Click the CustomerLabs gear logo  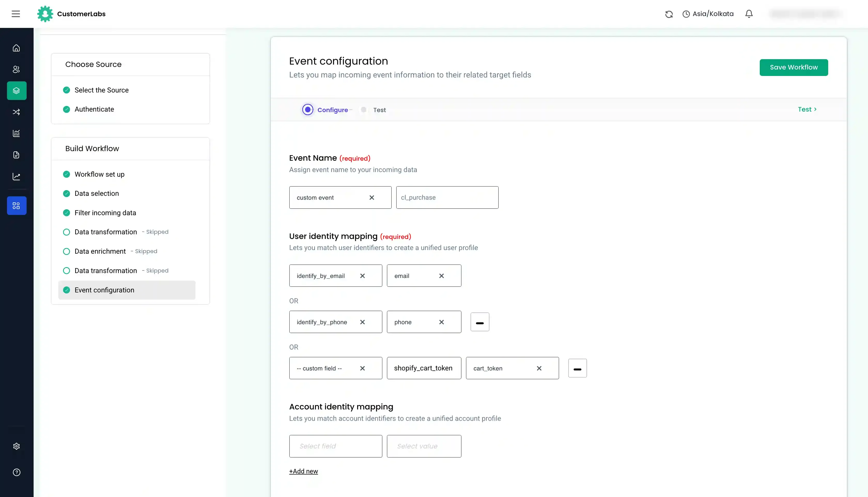point(45,14)
